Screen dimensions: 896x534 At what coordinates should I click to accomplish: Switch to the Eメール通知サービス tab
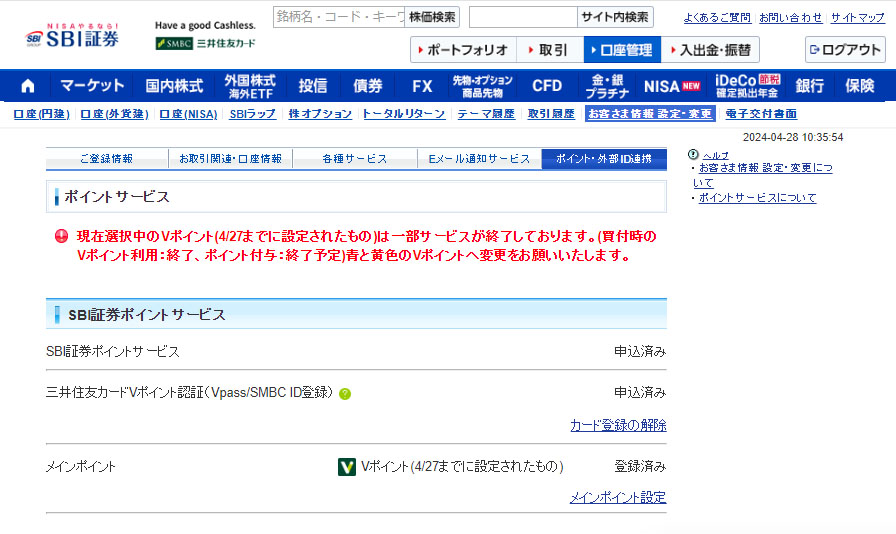point(479,159)
